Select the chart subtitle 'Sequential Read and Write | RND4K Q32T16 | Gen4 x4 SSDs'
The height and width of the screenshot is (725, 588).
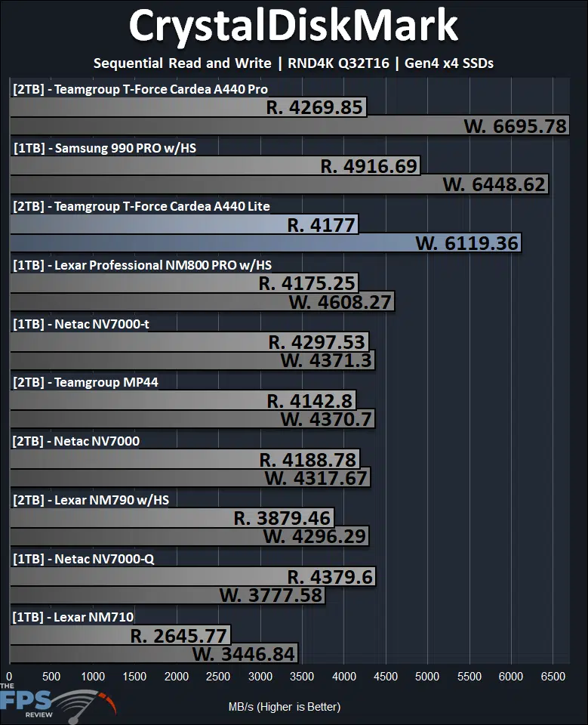[294, 63]
